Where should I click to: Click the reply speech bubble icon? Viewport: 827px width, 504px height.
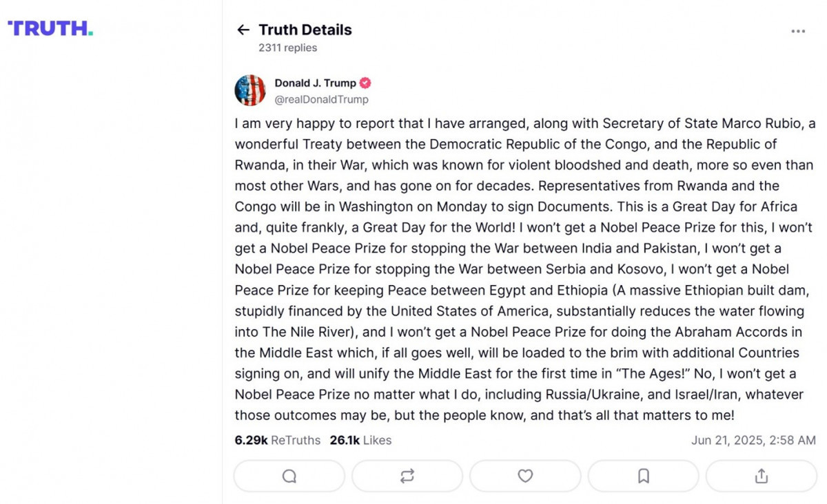289,476
